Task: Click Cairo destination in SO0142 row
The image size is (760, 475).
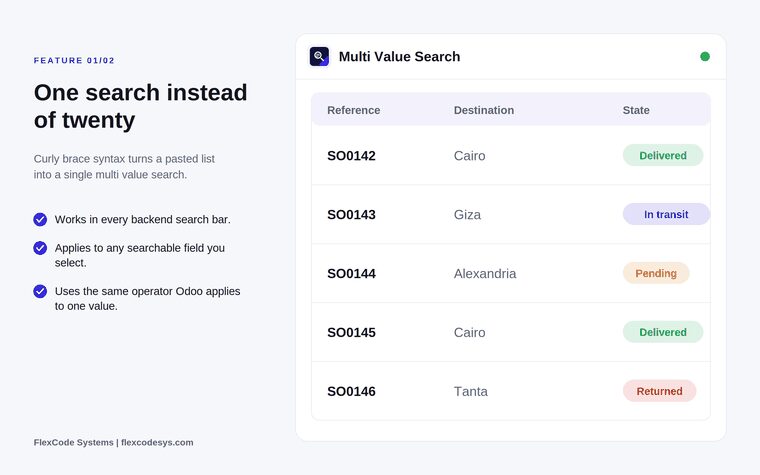Action: pyautogui.click(x=469, y=156)
